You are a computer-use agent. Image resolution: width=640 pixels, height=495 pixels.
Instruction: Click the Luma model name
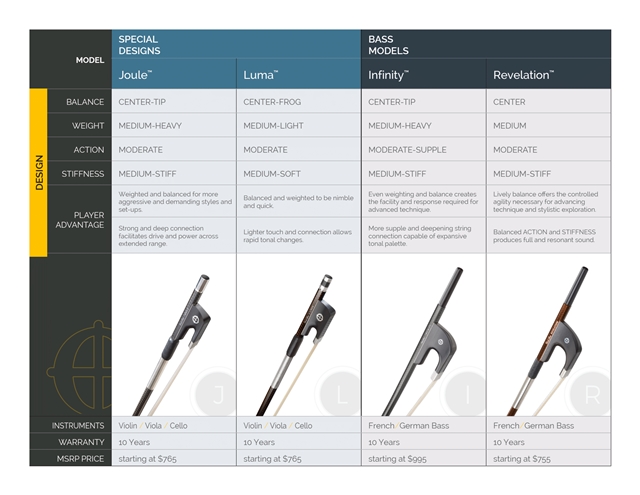coord(260,75)
